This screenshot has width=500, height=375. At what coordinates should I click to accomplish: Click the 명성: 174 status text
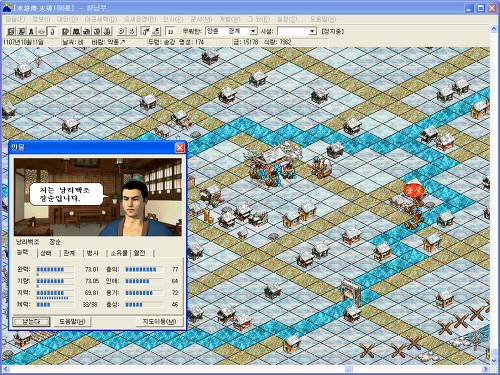pyautogui.click(x=192, y=42)
